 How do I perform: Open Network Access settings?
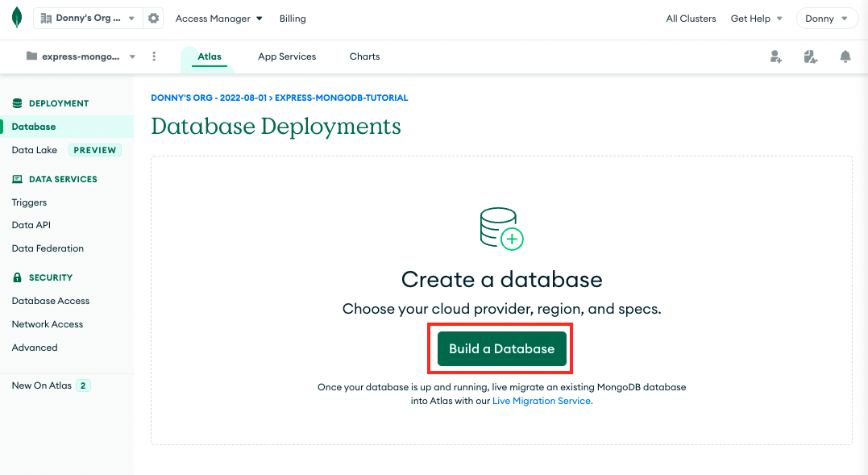(x=48, y=324)
